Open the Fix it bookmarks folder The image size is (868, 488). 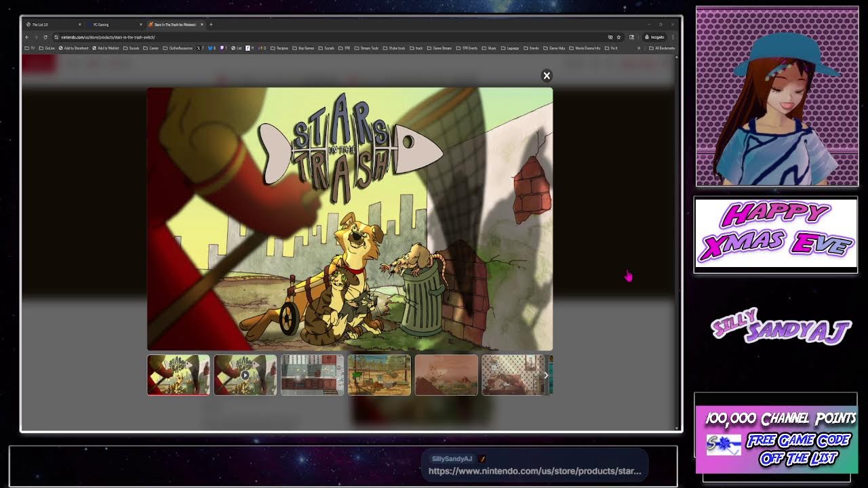[611, 48]
